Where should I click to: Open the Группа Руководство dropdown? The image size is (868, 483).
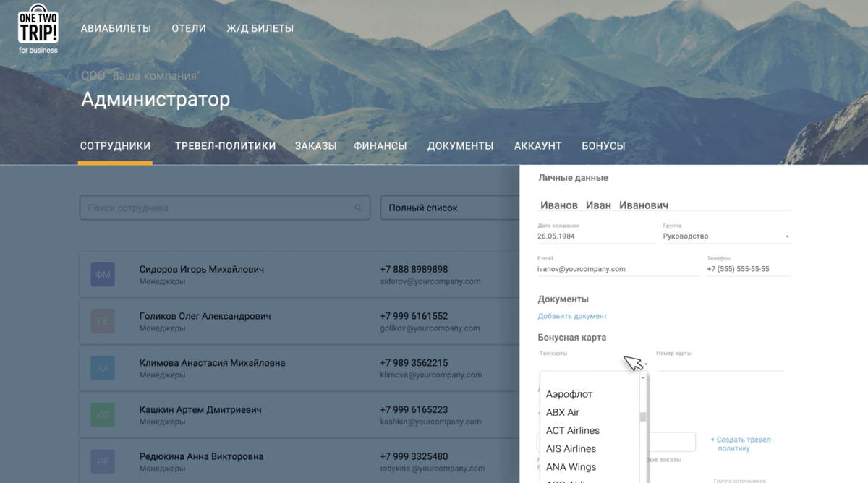pyautogui.click(x=726, y=236)
